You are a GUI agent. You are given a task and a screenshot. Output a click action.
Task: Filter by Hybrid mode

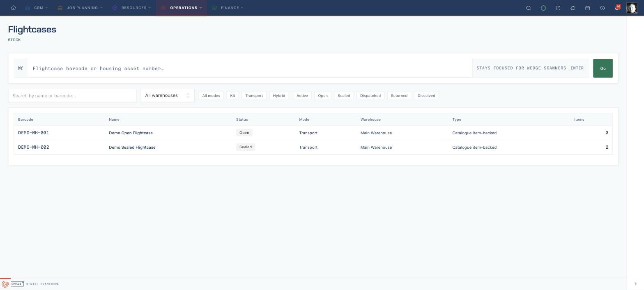tap(279, 96)
